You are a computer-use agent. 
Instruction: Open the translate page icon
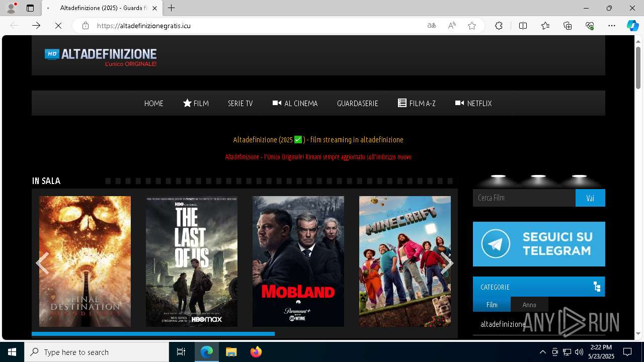point(432,26)
